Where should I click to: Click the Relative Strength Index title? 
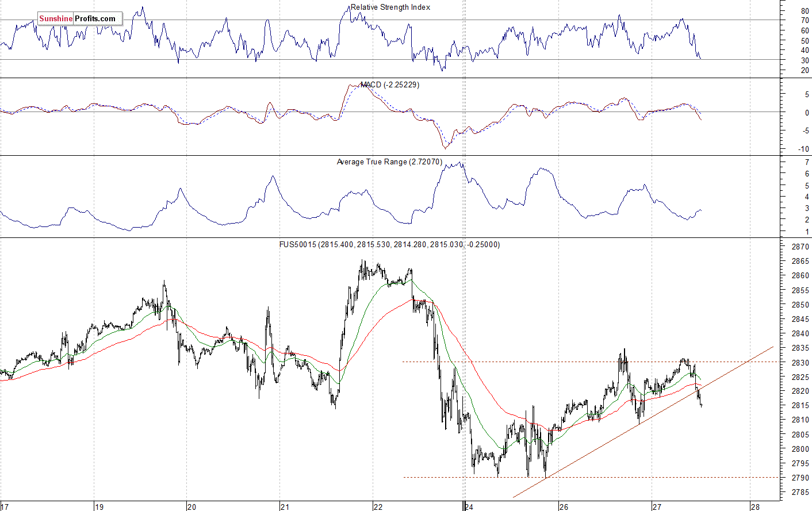390,7
